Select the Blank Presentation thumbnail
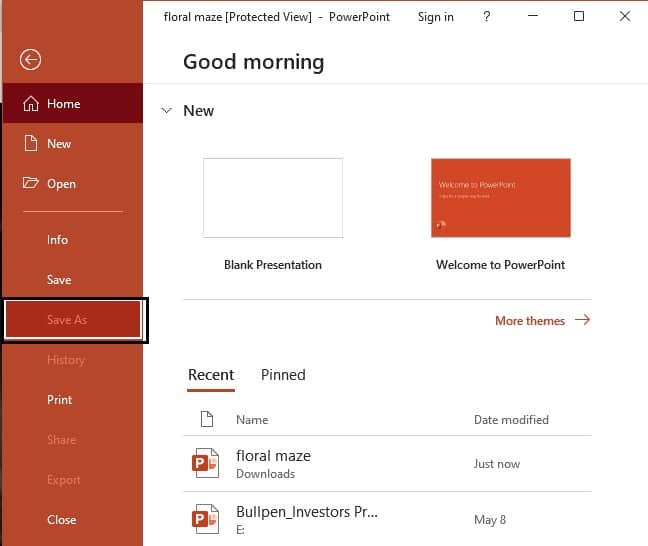The height and width of the screenshot is (546, 648). (x=273, y=198)
